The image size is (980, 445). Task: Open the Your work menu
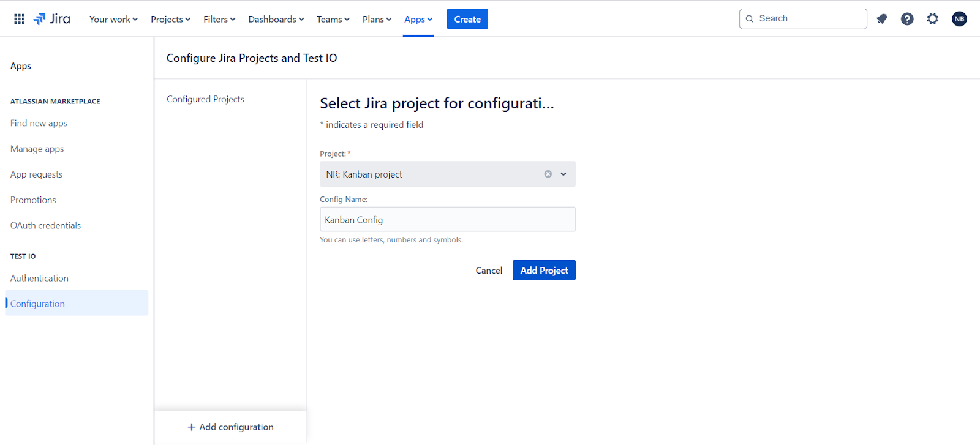(x=113, y=19)
